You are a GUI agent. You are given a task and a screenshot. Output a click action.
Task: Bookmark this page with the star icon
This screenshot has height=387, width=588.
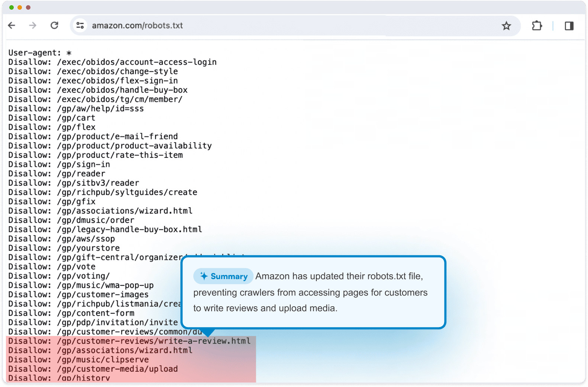[x=506, y=26]
